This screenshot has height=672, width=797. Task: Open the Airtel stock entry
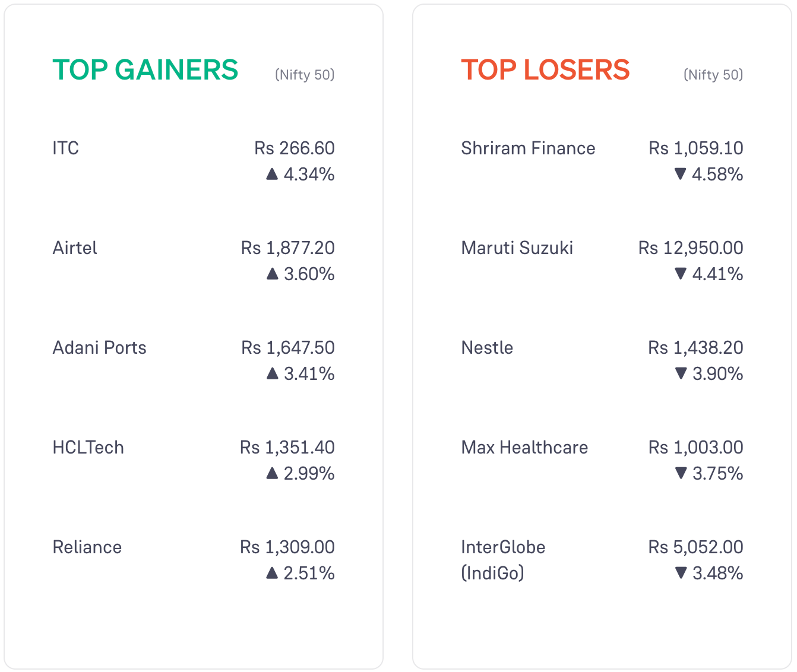[75, 248]
